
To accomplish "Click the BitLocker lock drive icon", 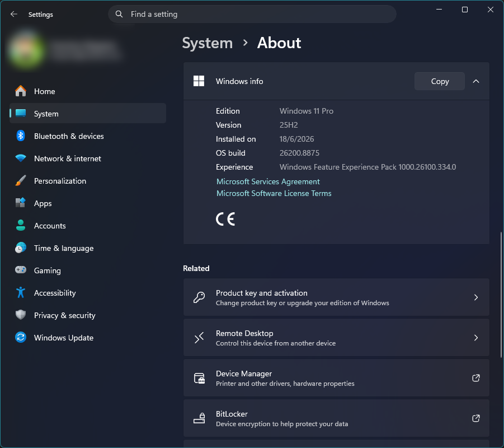I will click(x=199, y=418).
